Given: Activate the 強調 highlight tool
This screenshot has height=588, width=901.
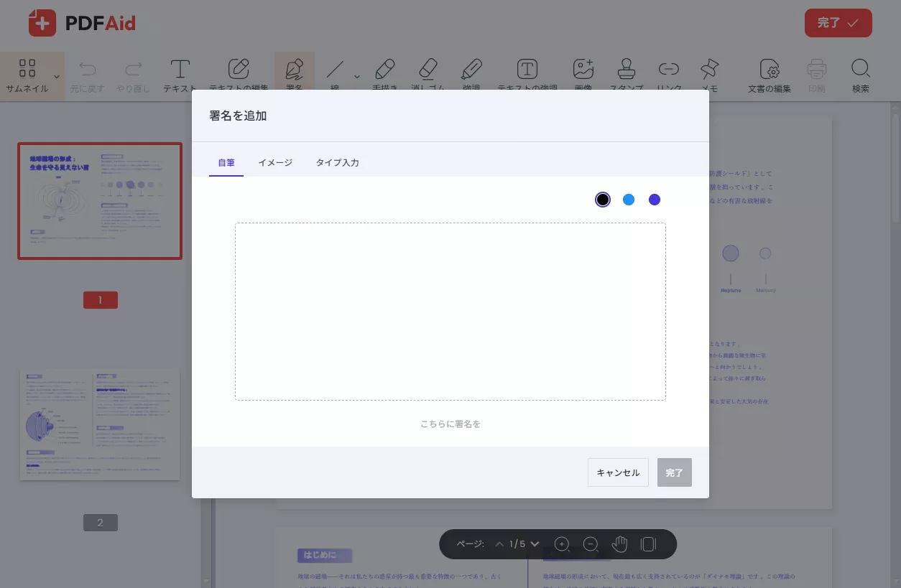Looking at the screenshot, I should click(x=471, y=75).
